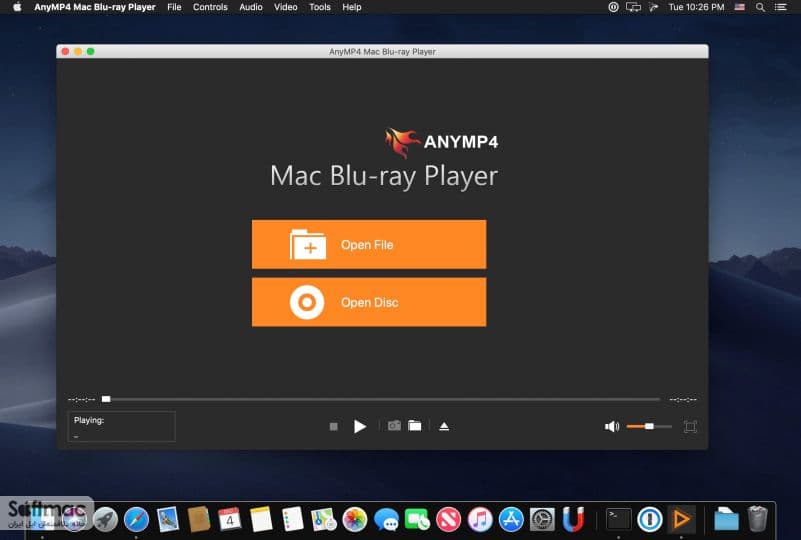Screen dimensions: 801x540
Task: Open the Help menu
Action: point(351,7)
